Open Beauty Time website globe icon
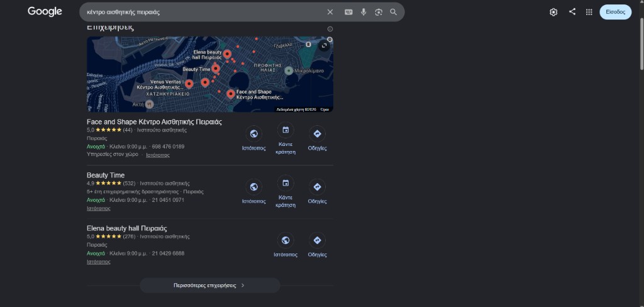The image size is (644, 307). 254,187
